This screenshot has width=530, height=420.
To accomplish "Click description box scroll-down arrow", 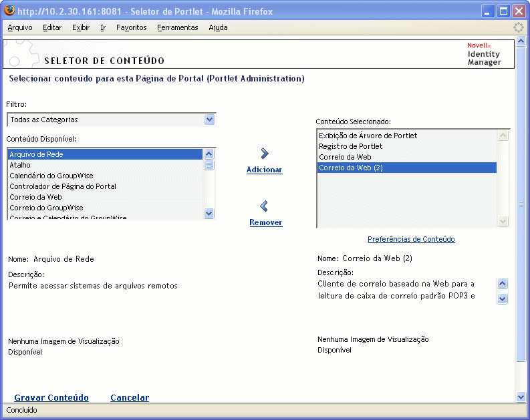I will [x=503, y=298].
